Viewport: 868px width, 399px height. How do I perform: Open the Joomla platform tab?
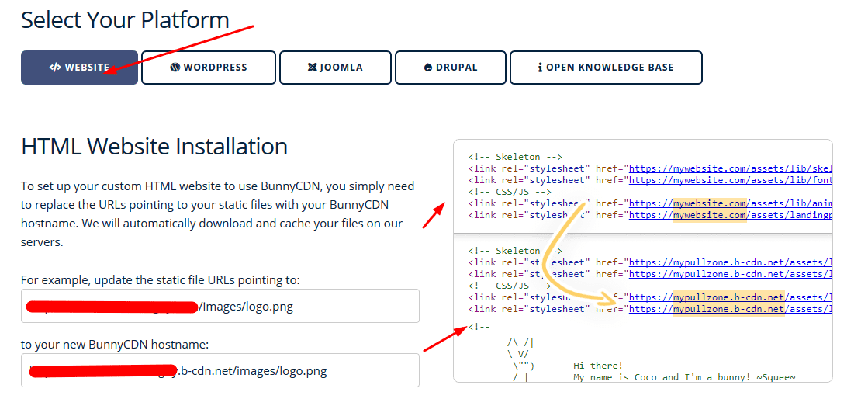[335, 68]
